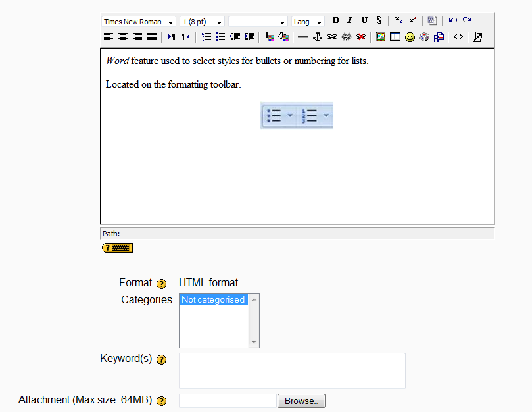Click the bullets and numbering image in editor

[297, 115]
